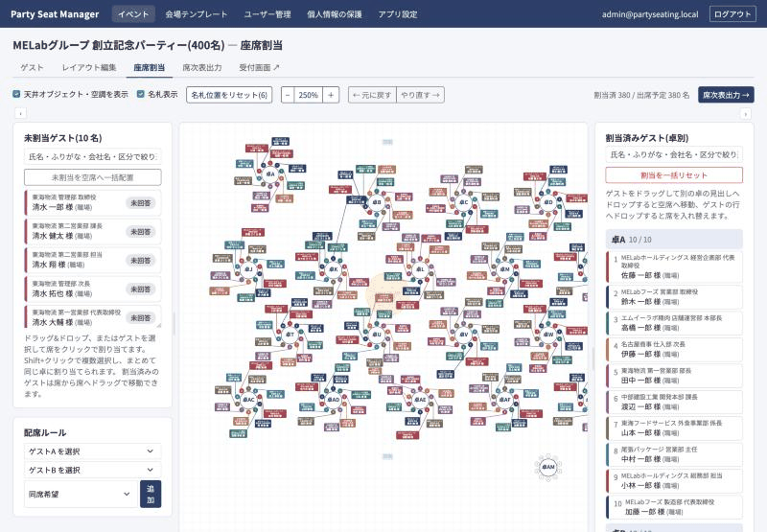Screen dimensions: 767x532
Task: Click the 250% zoom value field
Action: pyautogui.click(x=309, y=95)
